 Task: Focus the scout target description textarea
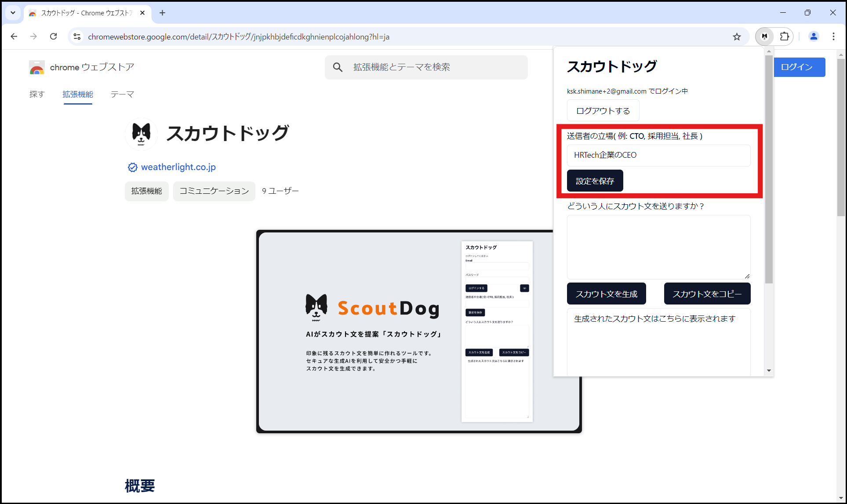pyautogui.click(x=658, y=247)
